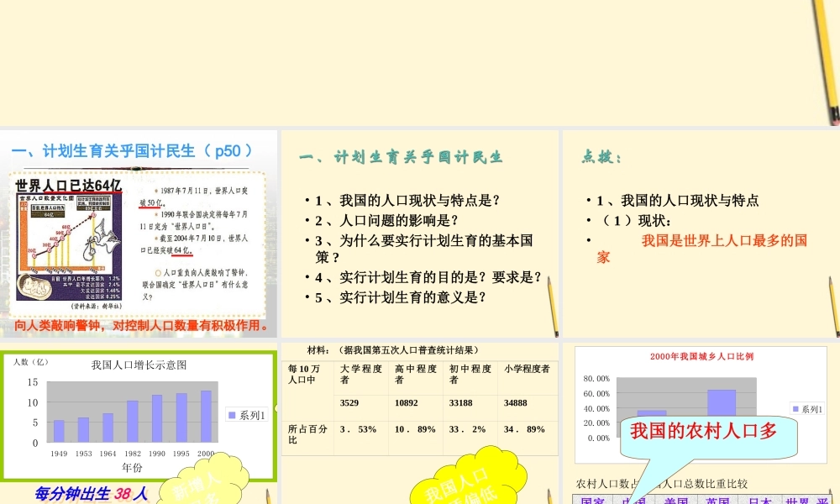Click the bar for year 1982

point(133,422)
